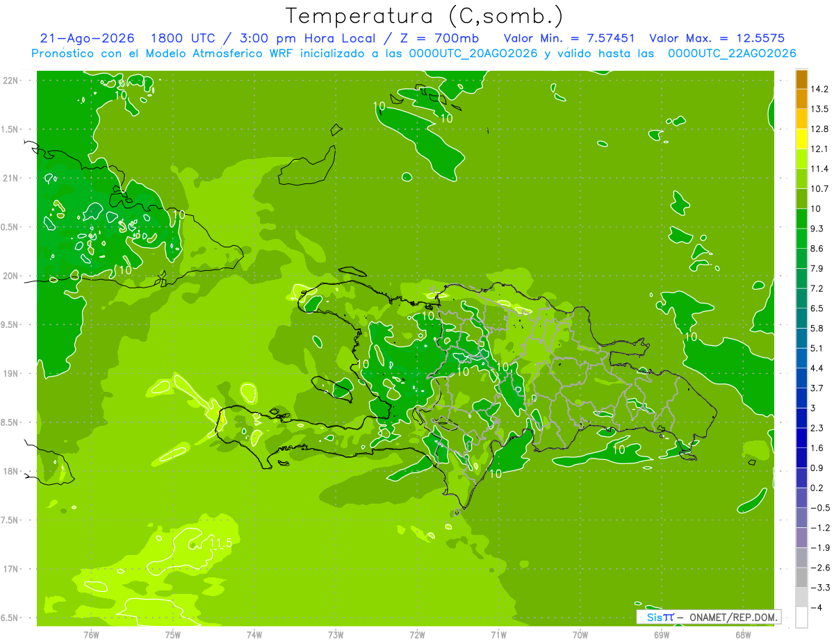Screen dimensions: 834x644
Task: Click the '-1.2' colorbar value
Action: 819,527
